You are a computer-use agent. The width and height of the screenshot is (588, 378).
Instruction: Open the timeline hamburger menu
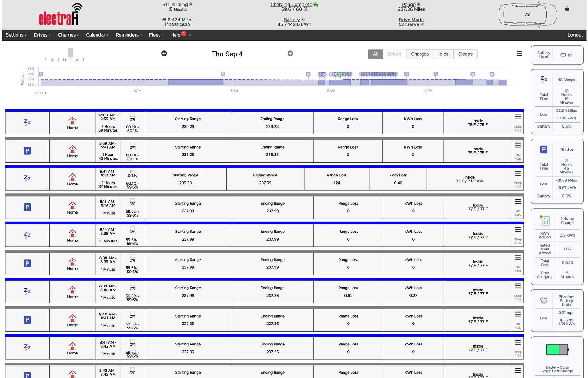click(x=519, y=54)
